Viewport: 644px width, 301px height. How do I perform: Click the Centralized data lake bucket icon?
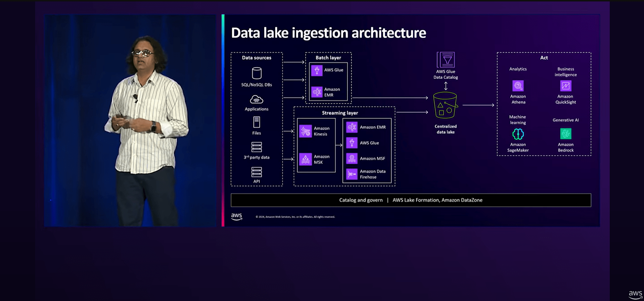point(445,105)
